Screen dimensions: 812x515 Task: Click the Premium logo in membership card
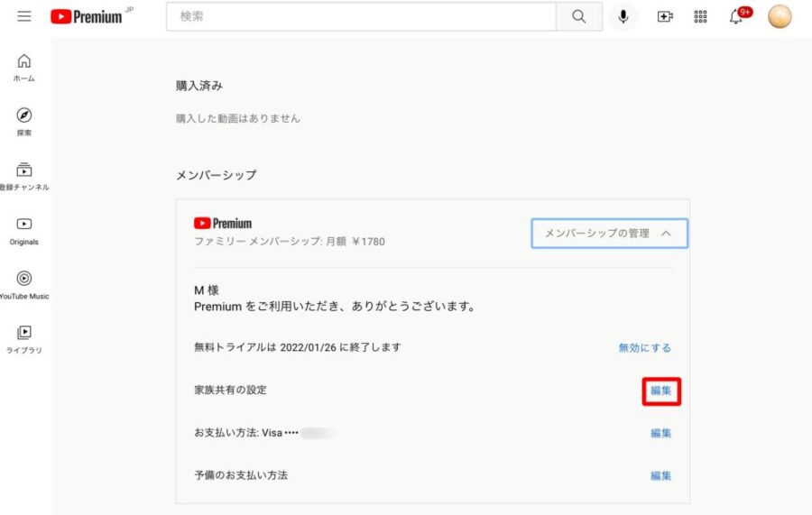click(223, 223)
